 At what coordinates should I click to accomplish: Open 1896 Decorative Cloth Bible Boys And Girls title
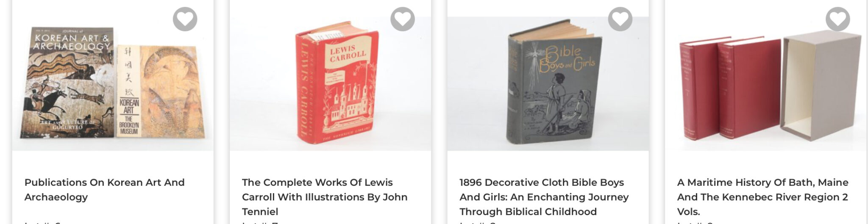click(544, 197)
